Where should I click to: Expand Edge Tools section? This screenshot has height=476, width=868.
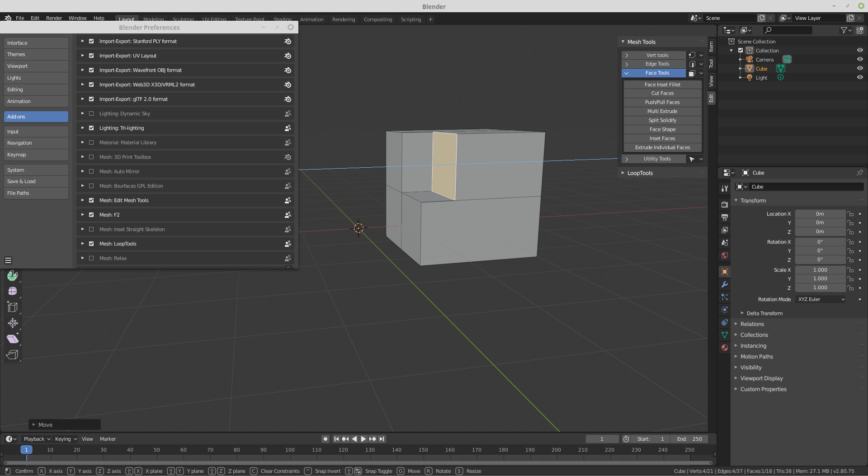pyautogui.click(x=627, y=64)
